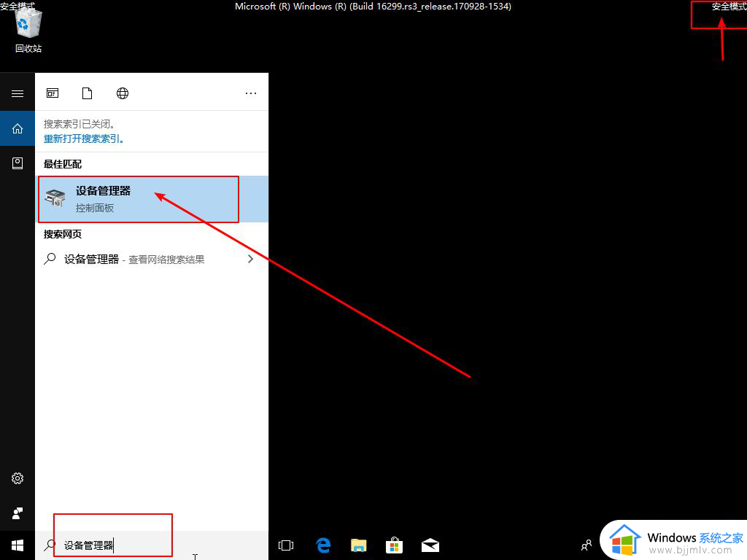The width and height of the screenshot is (747, 560).
Task: Expand the search panel hamburger menu
Action: pyautogui.click(x=18, y=93)
